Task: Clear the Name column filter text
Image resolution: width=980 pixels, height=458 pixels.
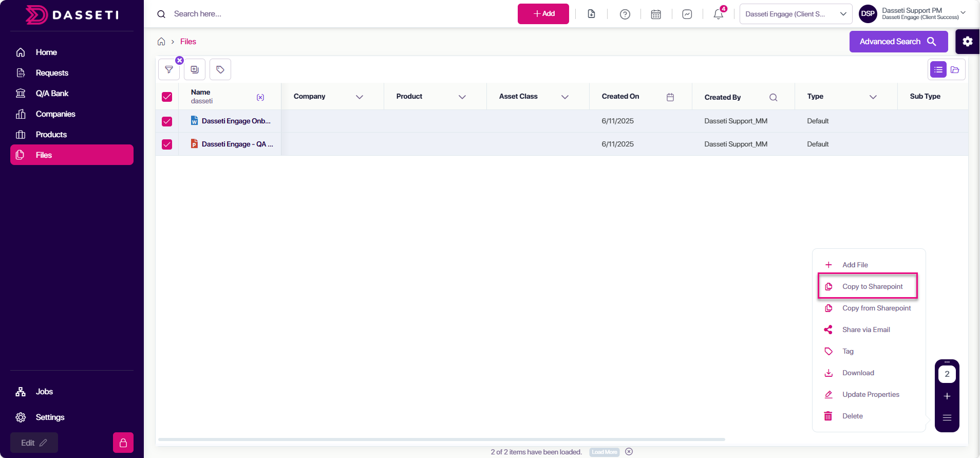Action: click(x=260, y=97)
